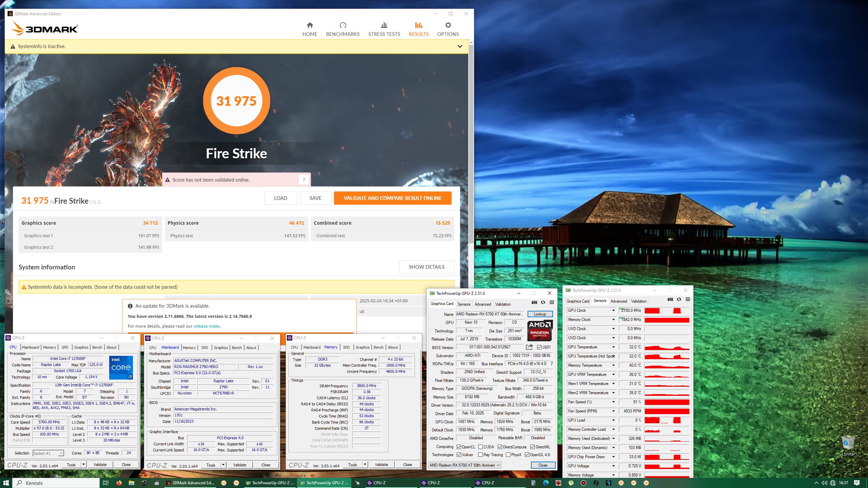Open the STRESS TESTS section

384,29
